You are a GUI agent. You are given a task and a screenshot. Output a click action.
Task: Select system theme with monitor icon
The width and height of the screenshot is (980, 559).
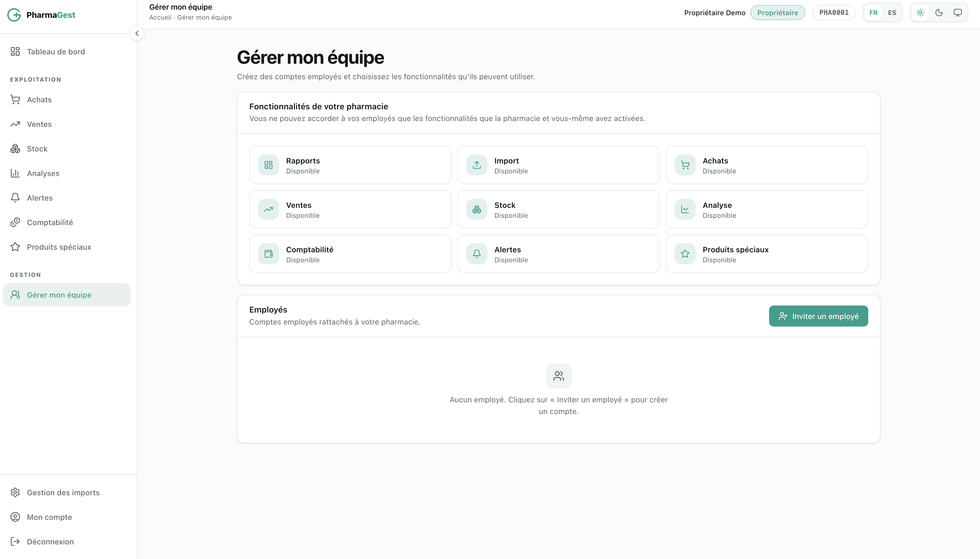coord(958,13)
